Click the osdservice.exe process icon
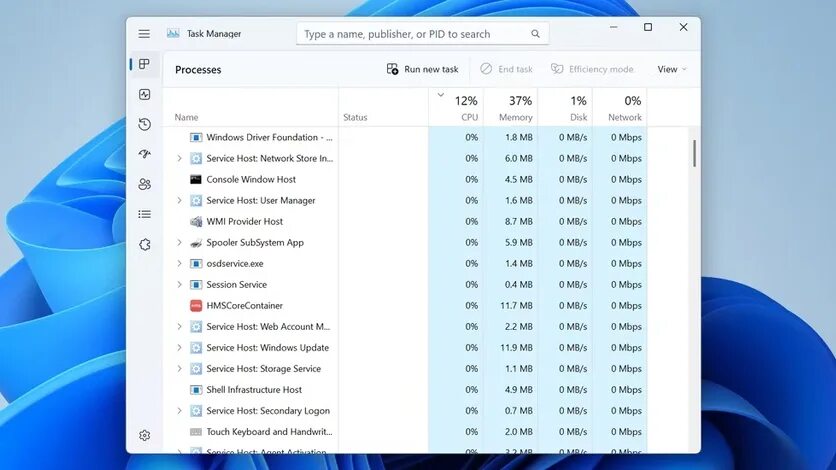 (196, 264)
